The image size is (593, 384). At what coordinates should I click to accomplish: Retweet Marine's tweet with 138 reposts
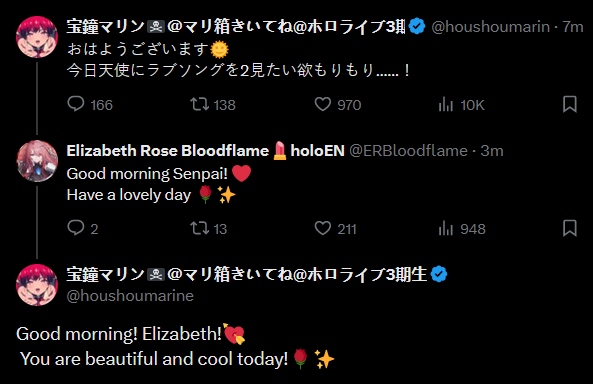213,104
